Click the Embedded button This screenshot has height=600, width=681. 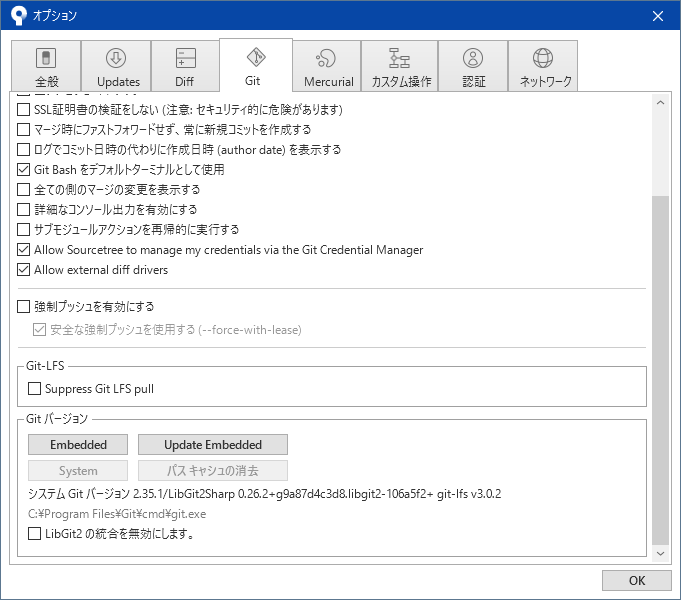coord(78,444)
